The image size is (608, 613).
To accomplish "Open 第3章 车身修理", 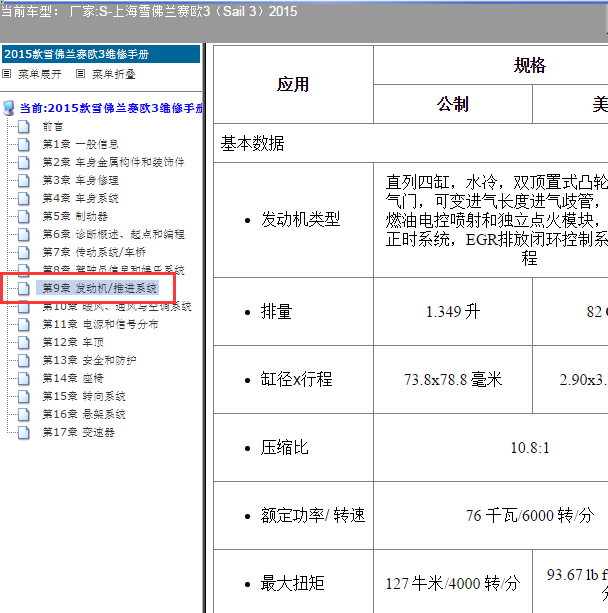I will click(80, 180).
